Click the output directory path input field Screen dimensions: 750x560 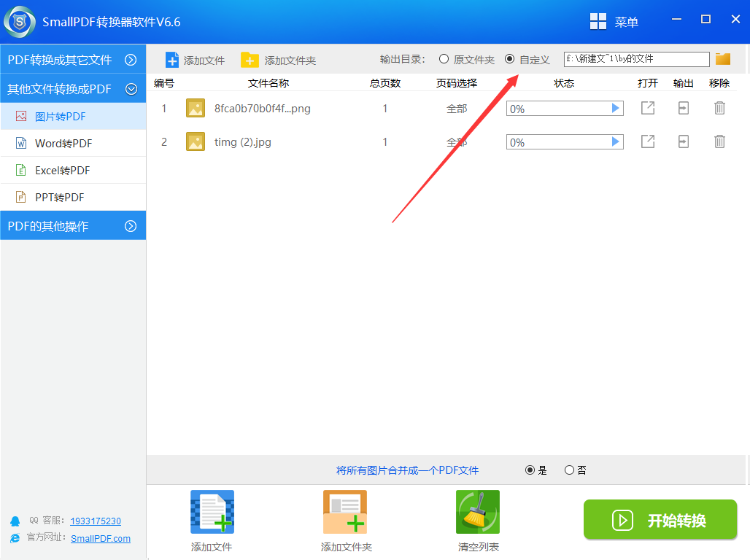[637, 59]
